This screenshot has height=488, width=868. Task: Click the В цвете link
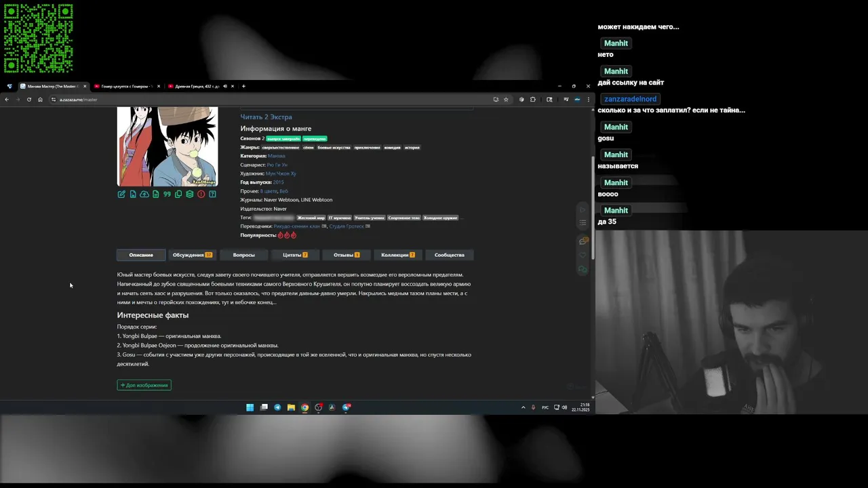coord(269,191)
